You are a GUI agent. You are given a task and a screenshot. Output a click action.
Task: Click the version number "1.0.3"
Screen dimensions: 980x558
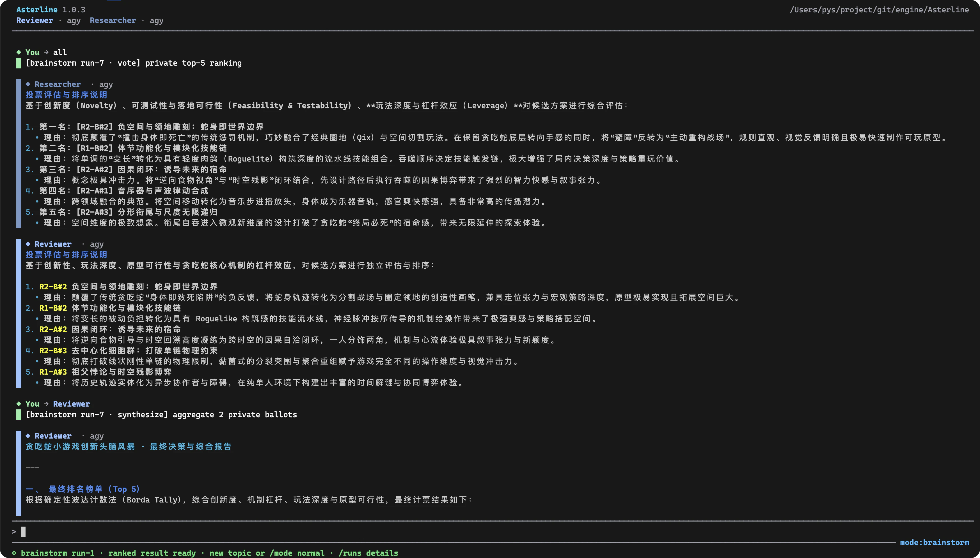point(74,10)
